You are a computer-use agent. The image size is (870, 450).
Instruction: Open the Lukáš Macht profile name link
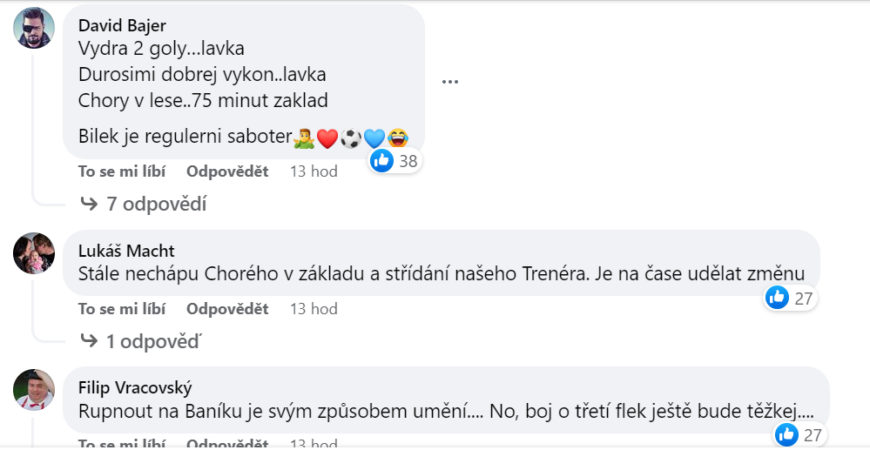pos(126,250)
